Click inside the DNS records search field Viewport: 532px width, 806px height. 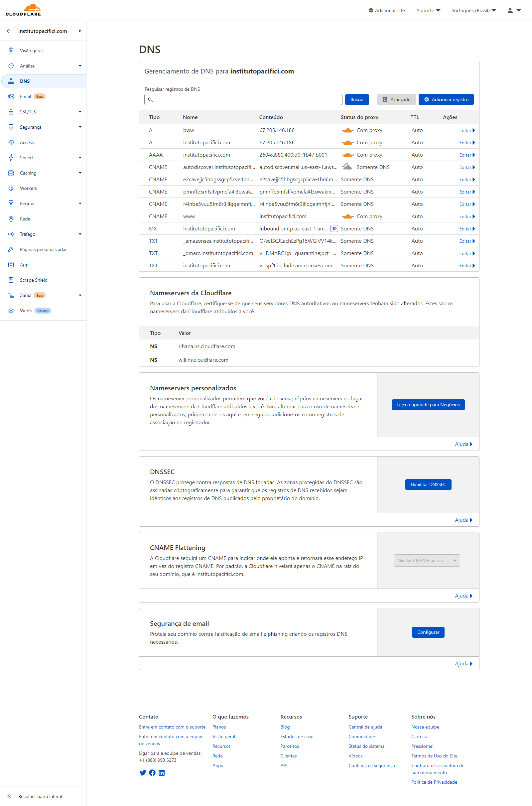point(243,99)
